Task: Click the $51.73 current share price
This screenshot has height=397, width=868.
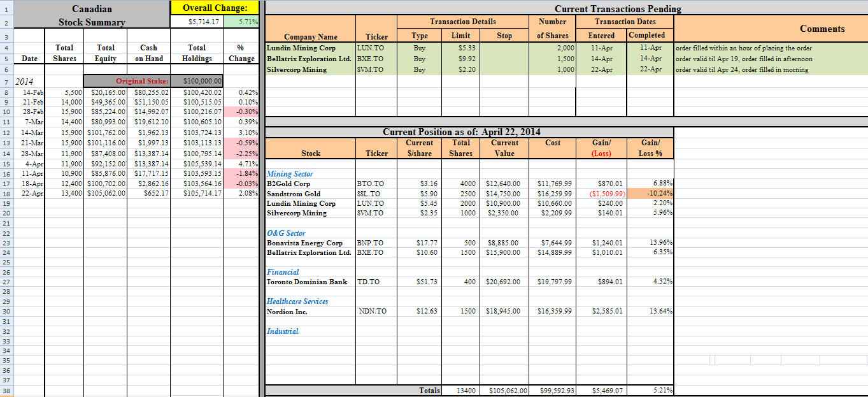Action: click(420, 282)
